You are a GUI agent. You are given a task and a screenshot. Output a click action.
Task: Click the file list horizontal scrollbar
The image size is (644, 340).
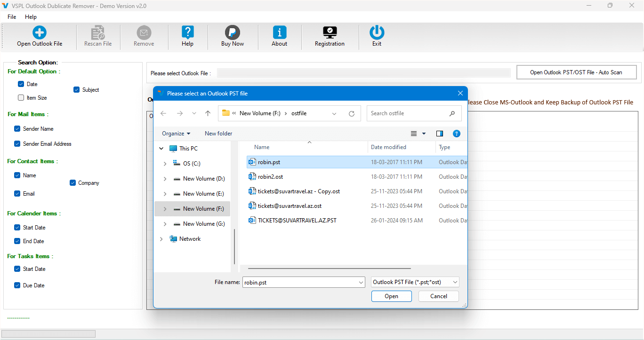(x=330, y=269)
